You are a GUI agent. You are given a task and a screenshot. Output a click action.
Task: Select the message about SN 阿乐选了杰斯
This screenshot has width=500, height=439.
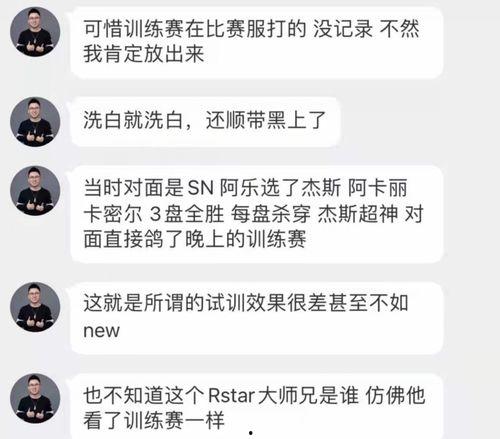click(257, 214)
